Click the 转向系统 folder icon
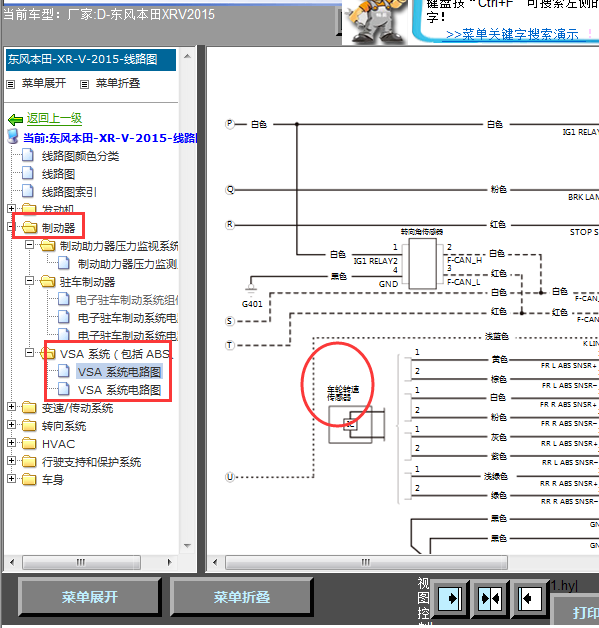This screenshot has height=628, width=599. (29, 425)
